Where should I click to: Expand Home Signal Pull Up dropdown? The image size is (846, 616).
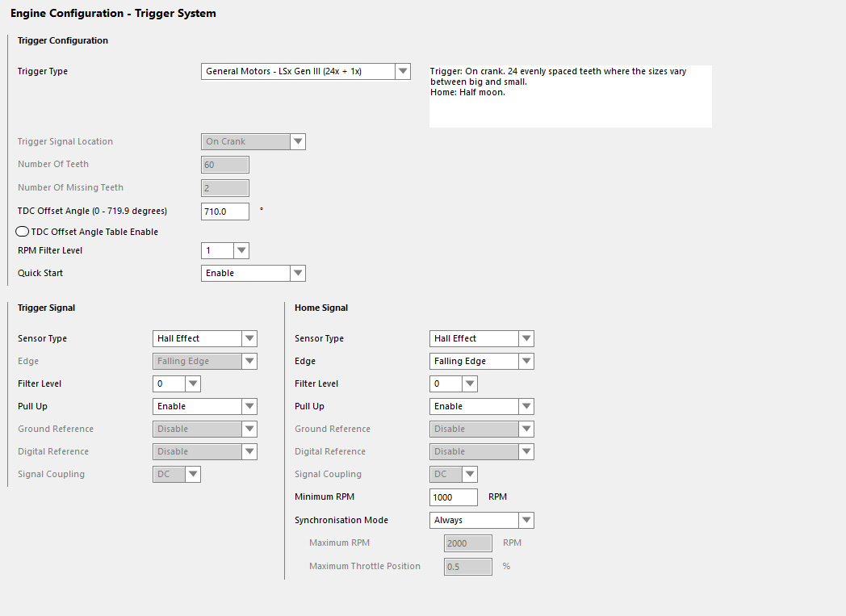point(481,407)
